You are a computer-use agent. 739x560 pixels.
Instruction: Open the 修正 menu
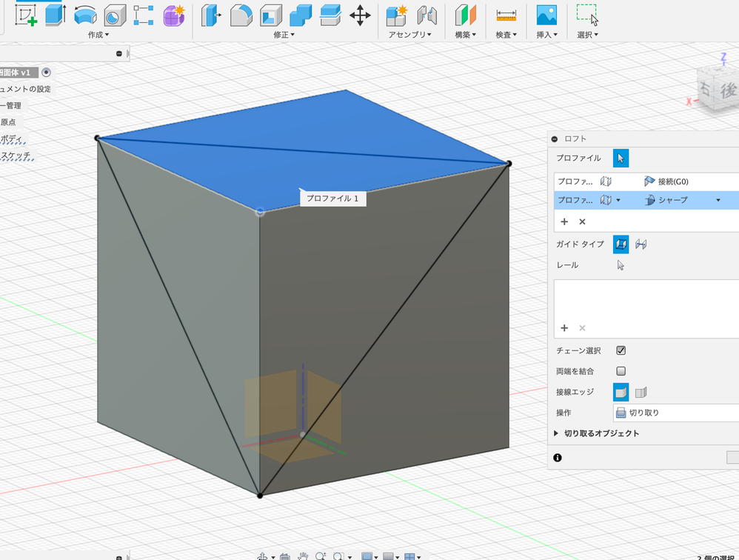click(283, 35)
